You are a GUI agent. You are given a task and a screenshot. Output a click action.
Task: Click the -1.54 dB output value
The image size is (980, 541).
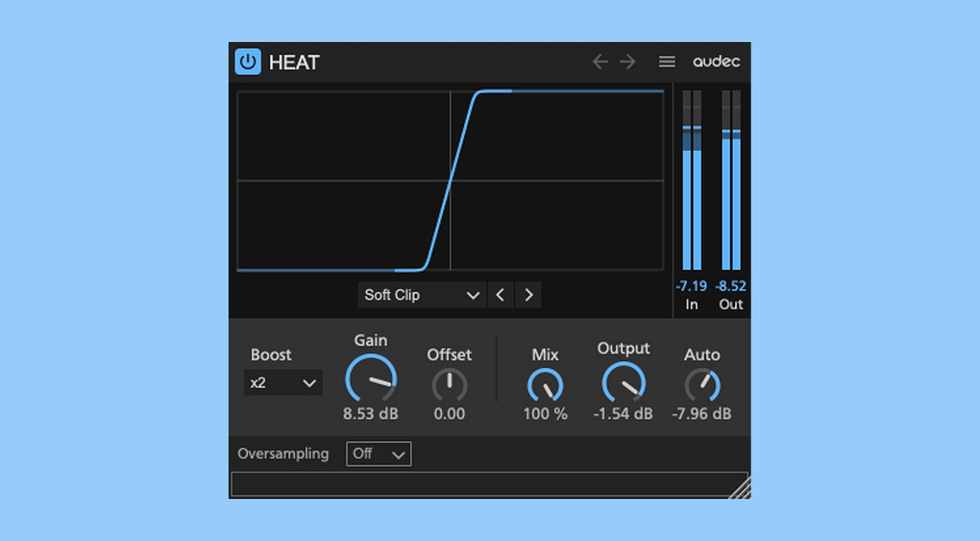(623, 414)
